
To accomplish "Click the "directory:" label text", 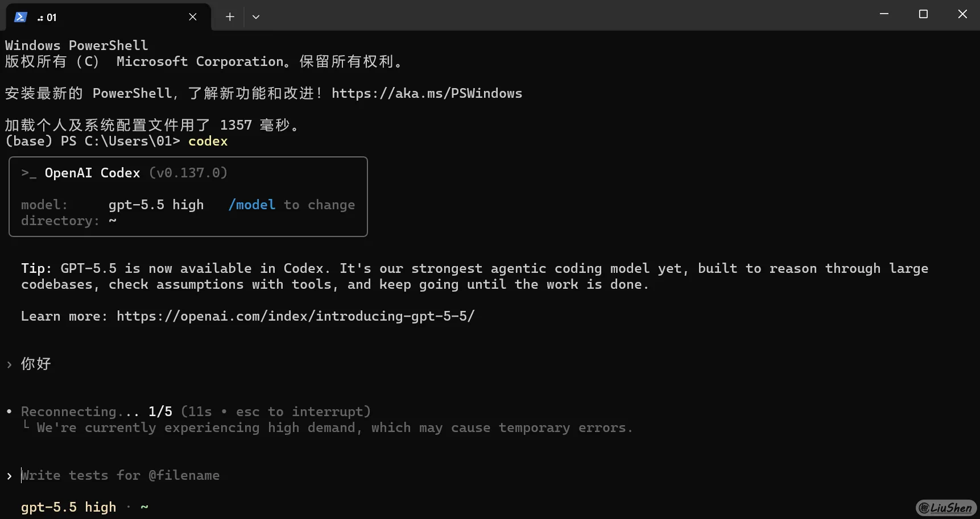I will point(60,221).
